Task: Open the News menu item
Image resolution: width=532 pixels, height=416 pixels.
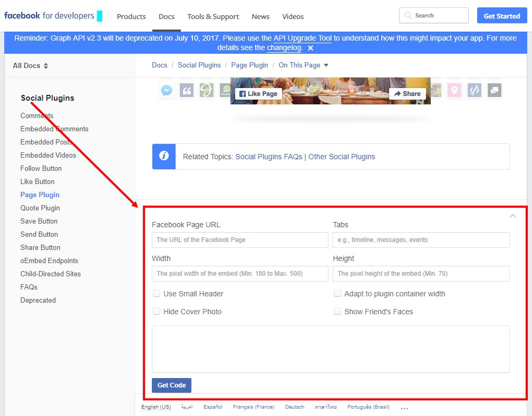Action: (x=260, y=16)
